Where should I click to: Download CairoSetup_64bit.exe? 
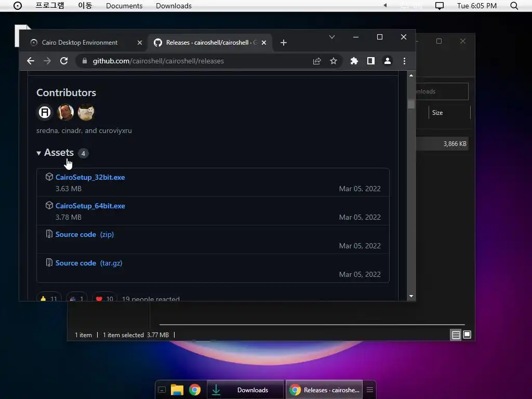coord(90,206)
